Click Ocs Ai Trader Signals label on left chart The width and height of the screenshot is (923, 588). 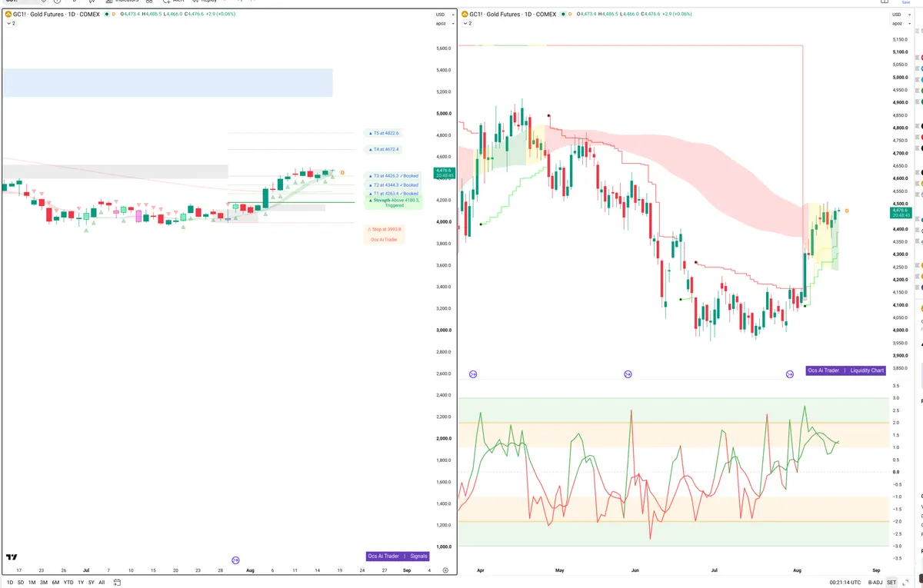coord(398,556)
